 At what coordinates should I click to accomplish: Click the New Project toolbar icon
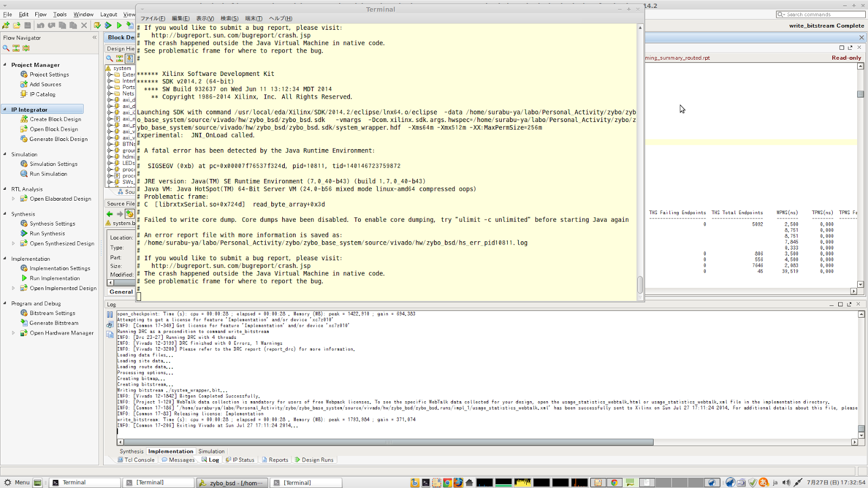6,25
